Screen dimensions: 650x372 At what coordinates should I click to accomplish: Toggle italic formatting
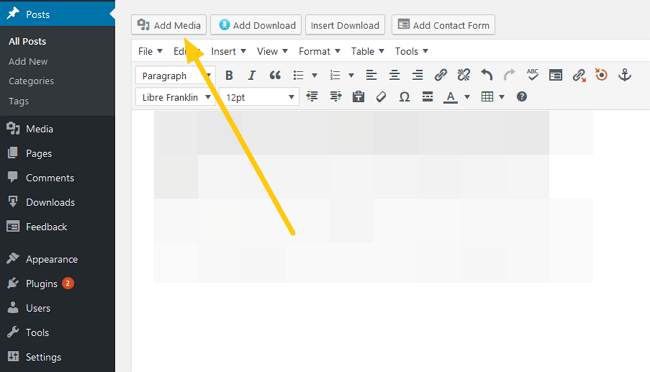pyautogui.click(x=252, y=75)
